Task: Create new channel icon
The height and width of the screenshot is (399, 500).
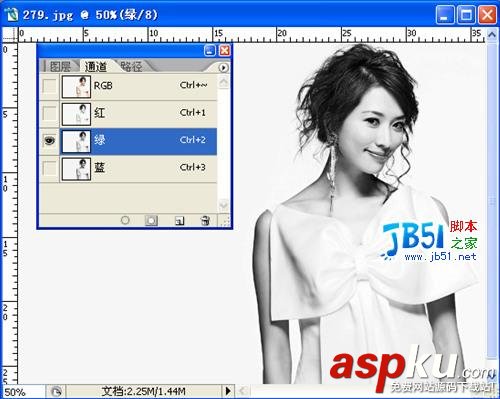Action: coord(179,221)
